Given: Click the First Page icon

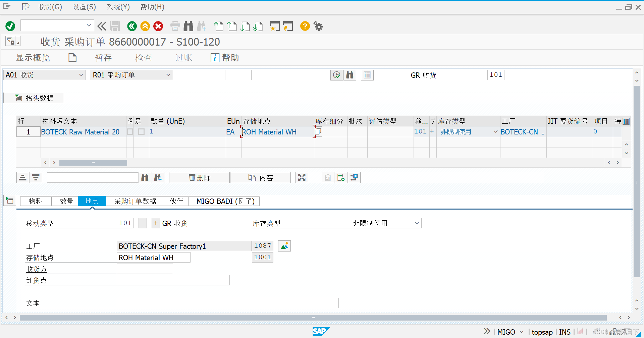Looking at the screenshot, I should tap(218, 26).
